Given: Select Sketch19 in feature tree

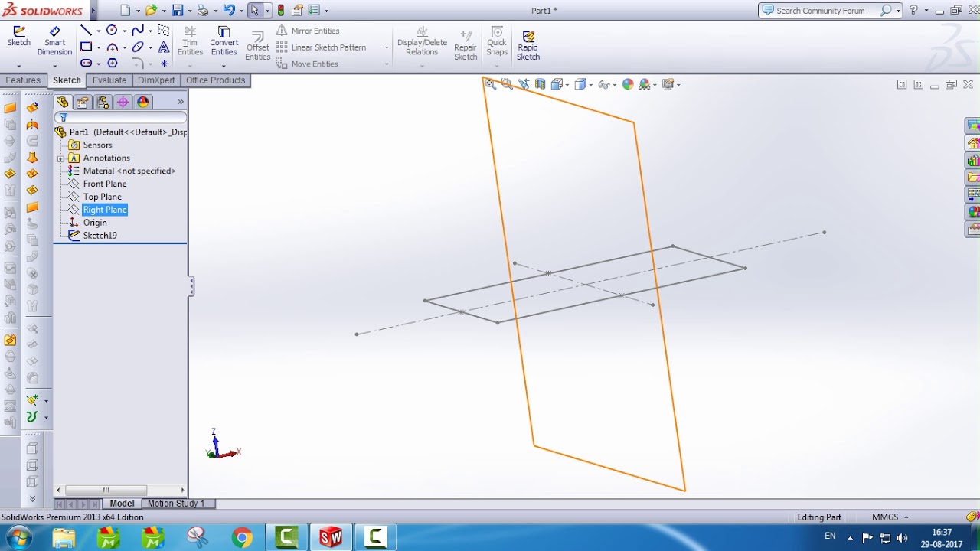Looking at the screenshot, I should click(x=100, y=236).
